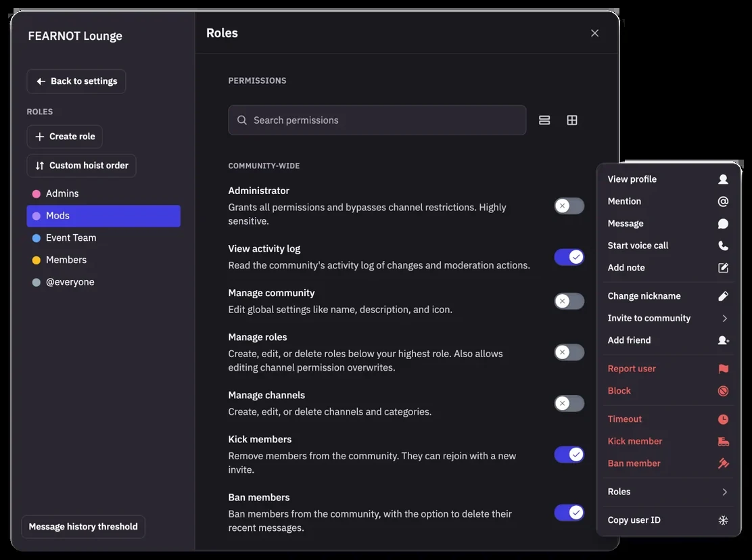752x560 pixels.
Task: Click the Add note edit icon
Action: [x=723, y=268]
